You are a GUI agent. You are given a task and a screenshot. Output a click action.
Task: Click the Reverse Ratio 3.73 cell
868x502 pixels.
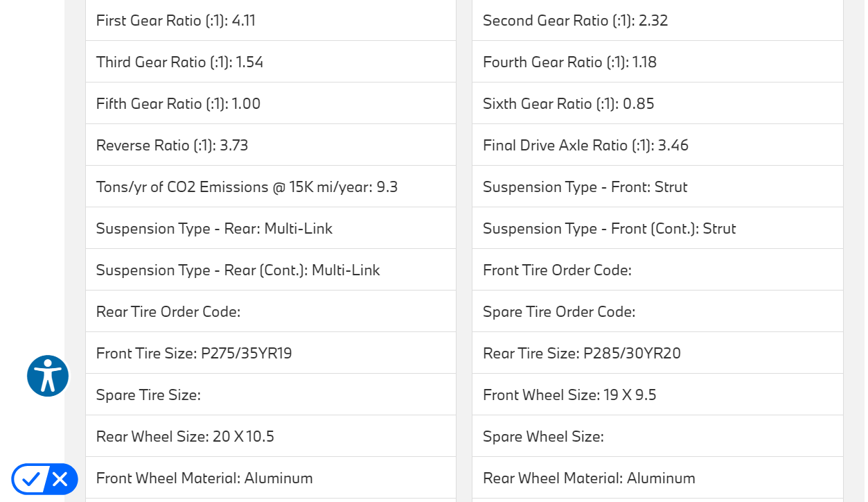point(172,146)
